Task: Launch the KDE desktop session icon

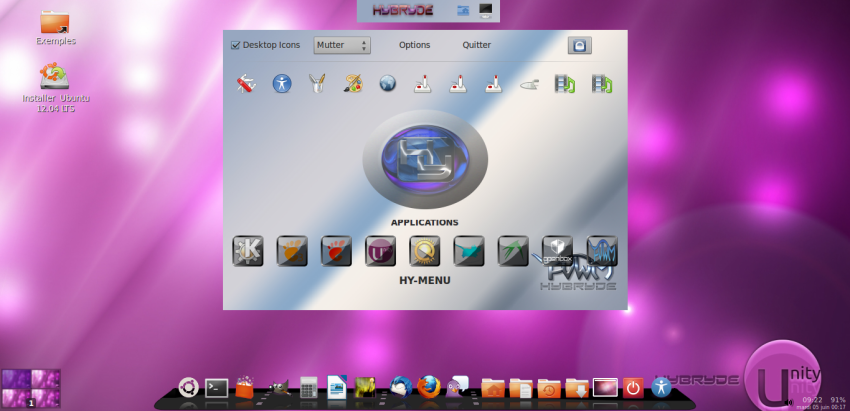Action: click(247, 250)
